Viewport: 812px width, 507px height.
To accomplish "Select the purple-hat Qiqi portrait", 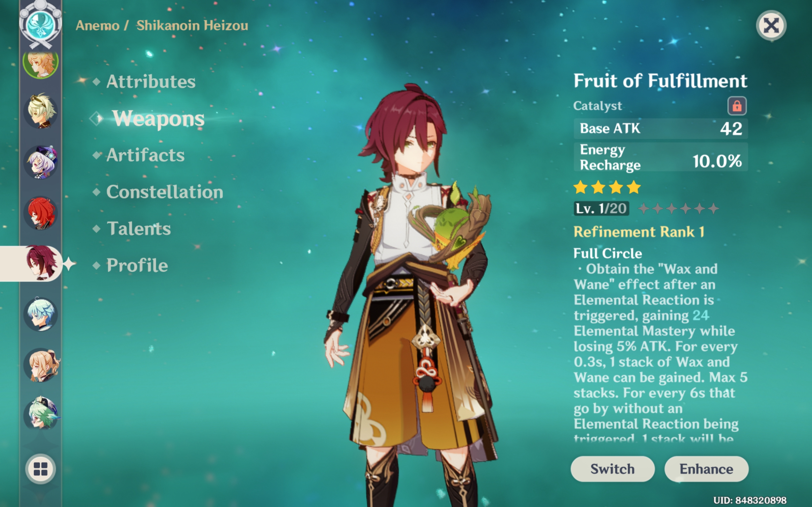I will click(x=41, y=162).
